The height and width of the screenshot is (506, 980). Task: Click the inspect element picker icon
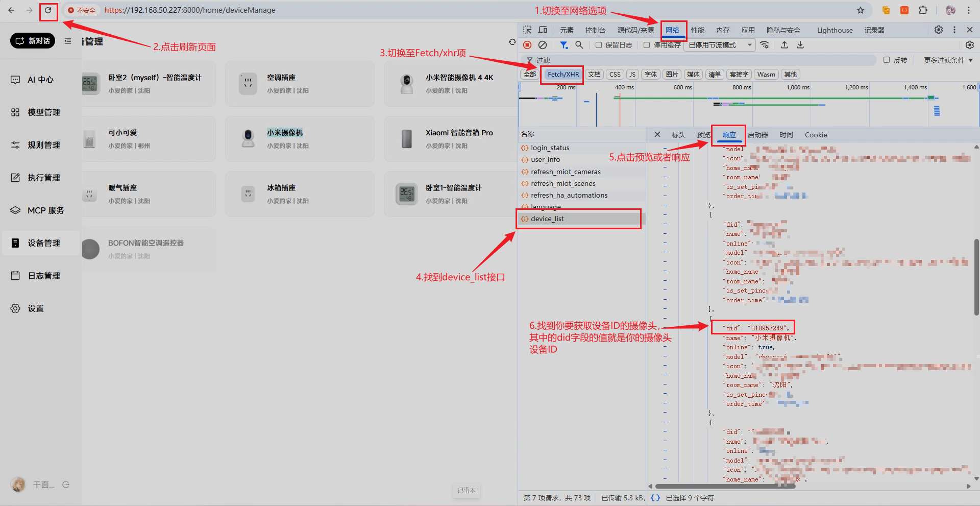coord(527,30)
